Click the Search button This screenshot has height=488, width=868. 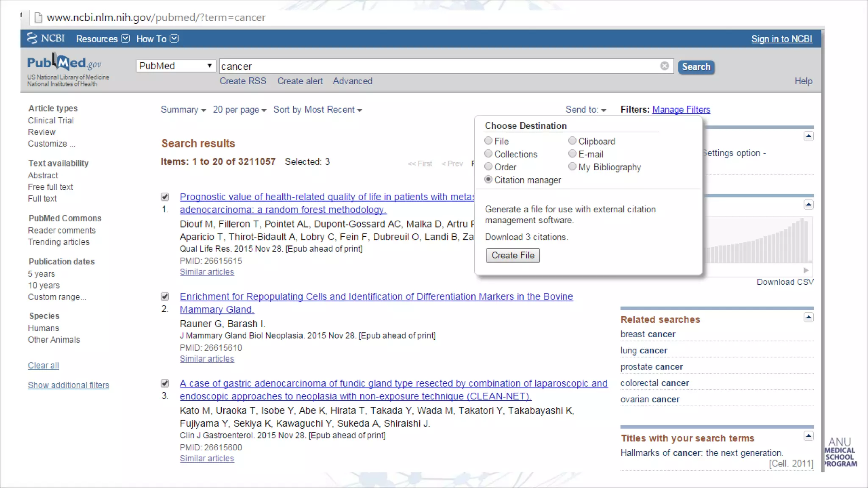coord(696,67)
